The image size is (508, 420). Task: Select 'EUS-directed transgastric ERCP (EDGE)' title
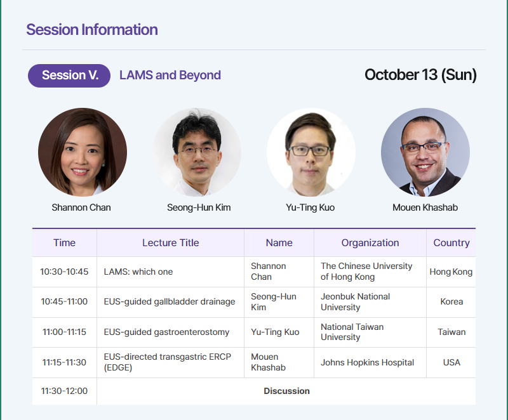(x=167, y=362)
